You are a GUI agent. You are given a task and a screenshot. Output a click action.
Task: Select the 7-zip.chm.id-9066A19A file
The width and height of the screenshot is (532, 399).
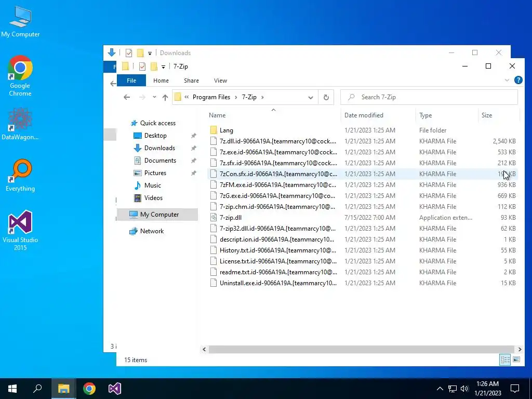[362, 207]
